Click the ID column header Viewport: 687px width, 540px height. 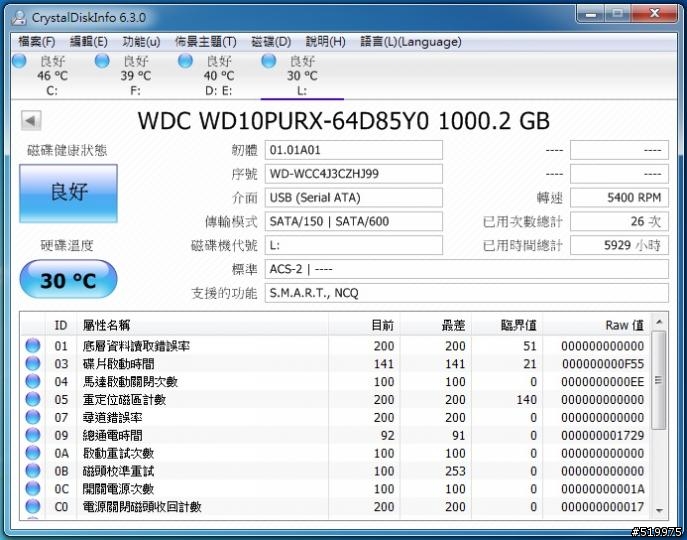point(61,325)
